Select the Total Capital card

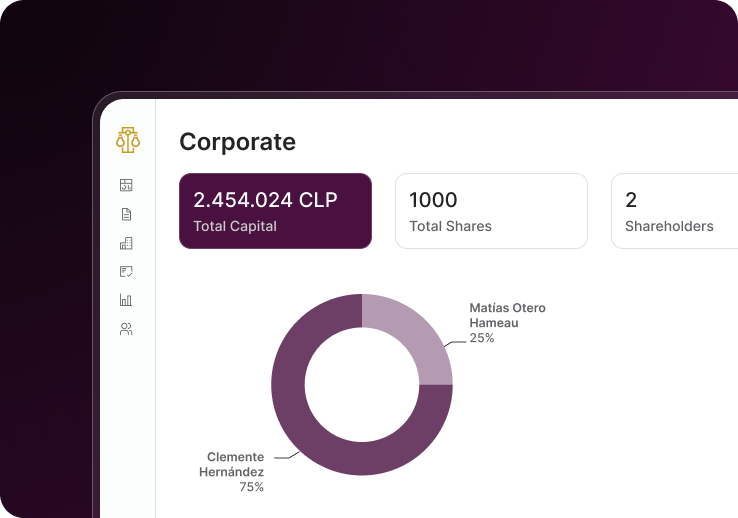tap(275, 211)
